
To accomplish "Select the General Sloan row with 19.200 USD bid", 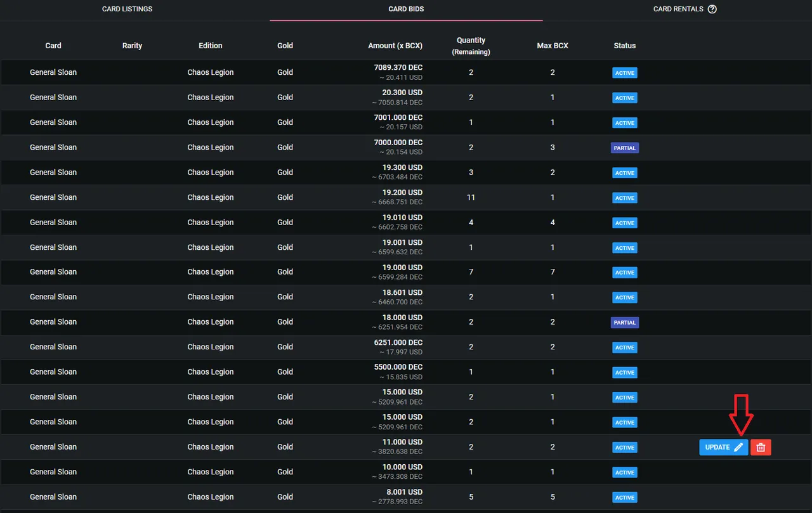I will click(406, 197).
